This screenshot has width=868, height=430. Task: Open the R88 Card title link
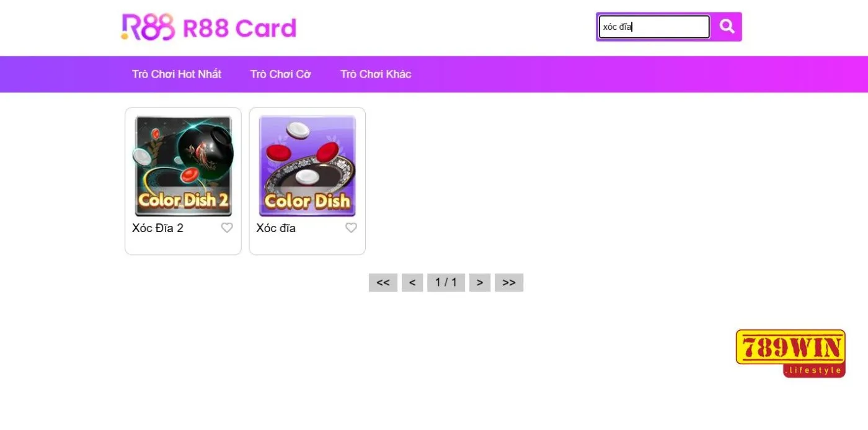(x=239, y=29)
